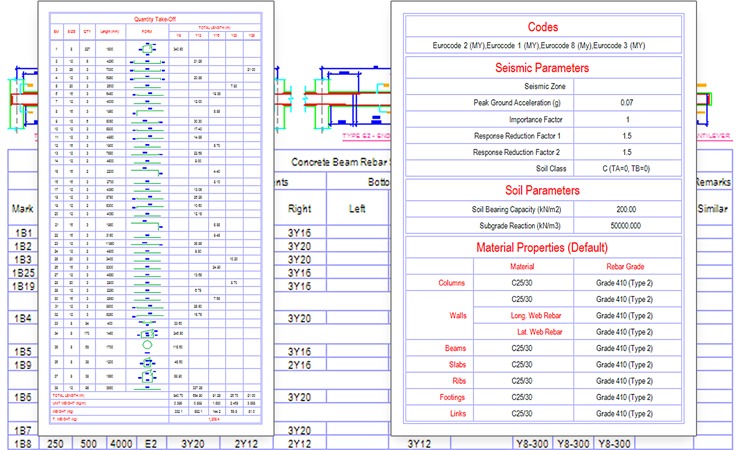This screenshot has width=740, height=450.
Task: Click the "Beams" row label
Action: tap(455, 348)
